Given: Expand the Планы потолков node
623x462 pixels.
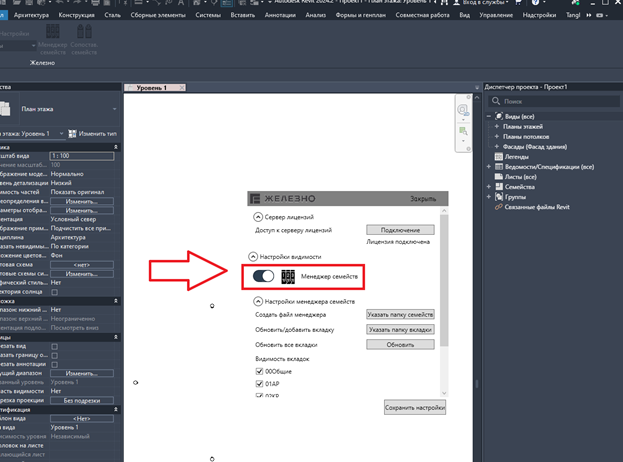Looking at the screenshot, I should (497, 136).
